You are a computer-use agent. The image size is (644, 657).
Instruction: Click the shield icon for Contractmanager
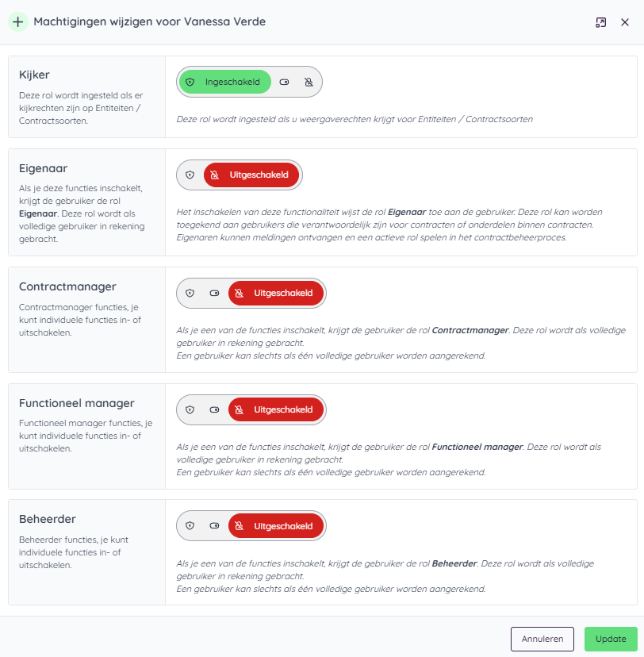point(190,293)
